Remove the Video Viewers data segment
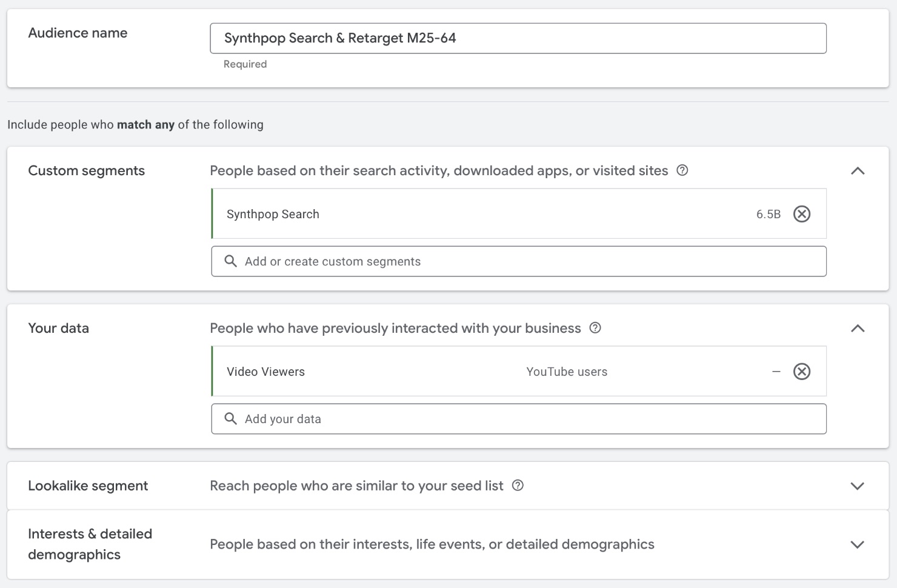 [801, 372]
